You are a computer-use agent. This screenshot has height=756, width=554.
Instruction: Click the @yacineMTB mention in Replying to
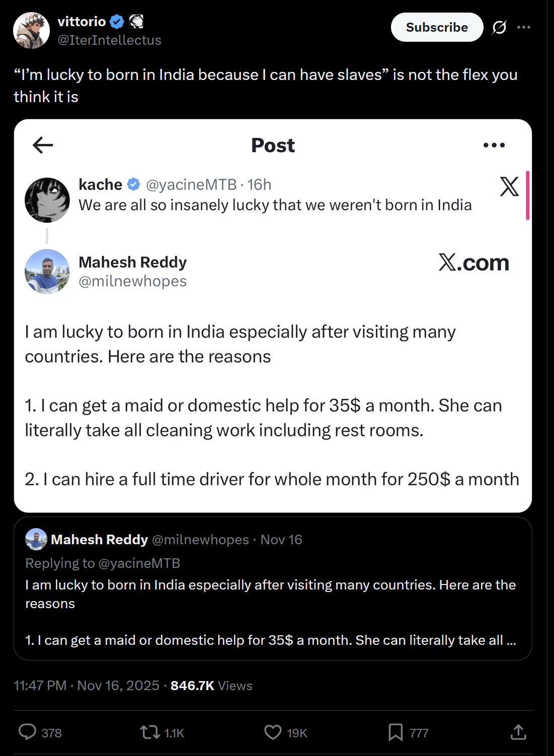click(x=139, y=563)
